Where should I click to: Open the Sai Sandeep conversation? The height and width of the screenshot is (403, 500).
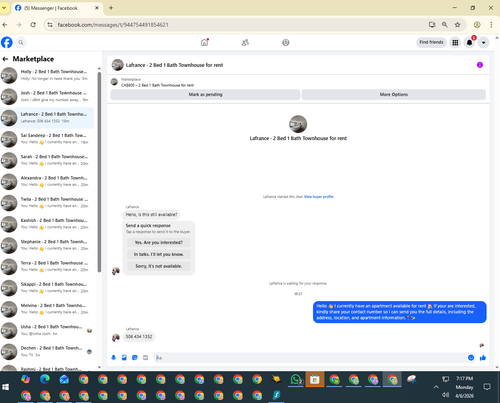47,139
